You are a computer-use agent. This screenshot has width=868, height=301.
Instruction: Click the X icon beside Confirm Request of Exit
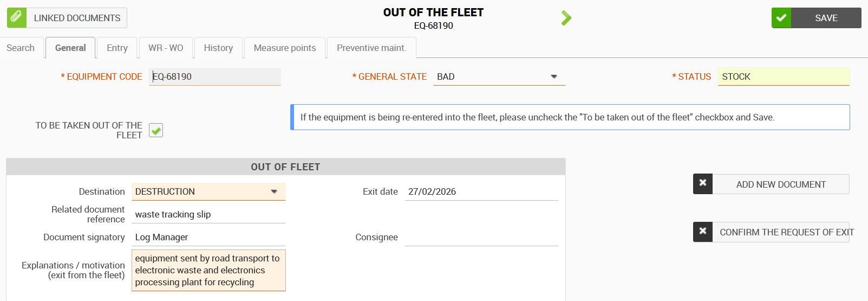tap(703, 232)
